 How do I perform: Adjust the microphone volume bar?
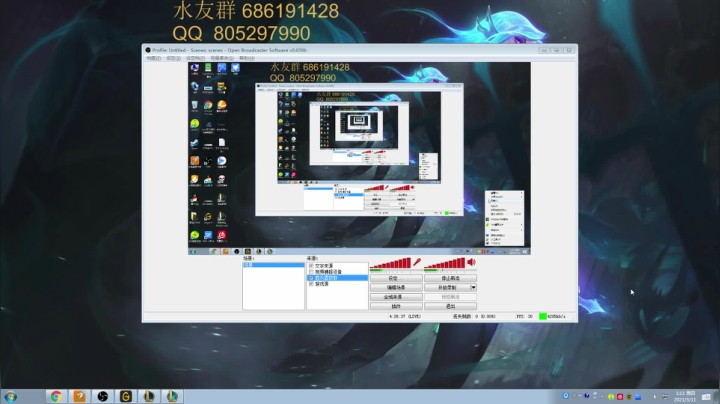point(390,263)
